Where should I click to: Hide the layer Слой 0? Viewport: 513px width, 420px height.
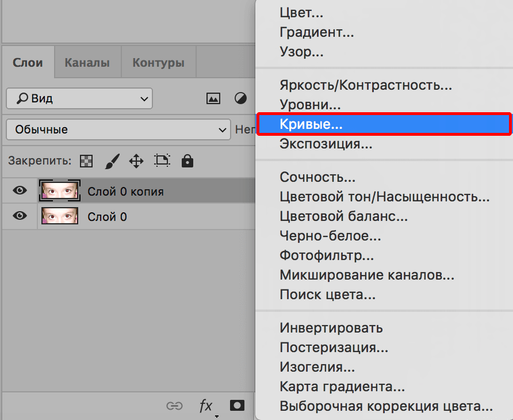19,217
